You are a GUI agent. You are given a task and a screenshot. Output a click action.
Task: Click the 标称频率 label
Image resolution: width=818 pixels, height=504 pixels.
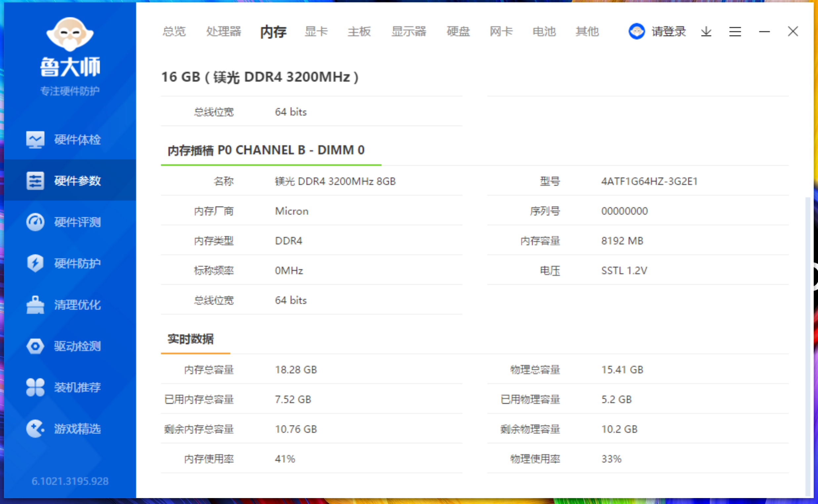(214, 270)
